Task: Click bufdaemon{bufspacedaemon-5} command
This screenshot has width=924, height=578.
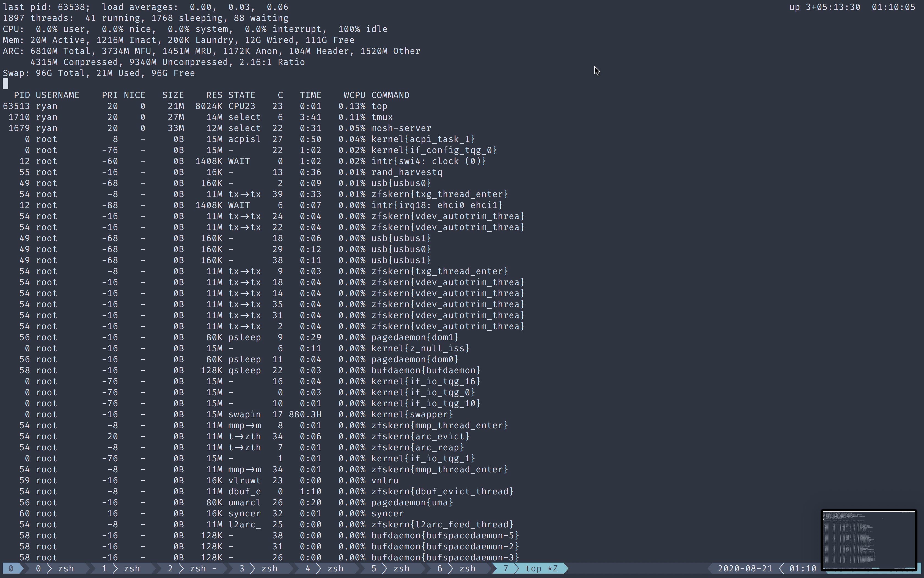Action: pyautogui.click(x=445, y=536)
